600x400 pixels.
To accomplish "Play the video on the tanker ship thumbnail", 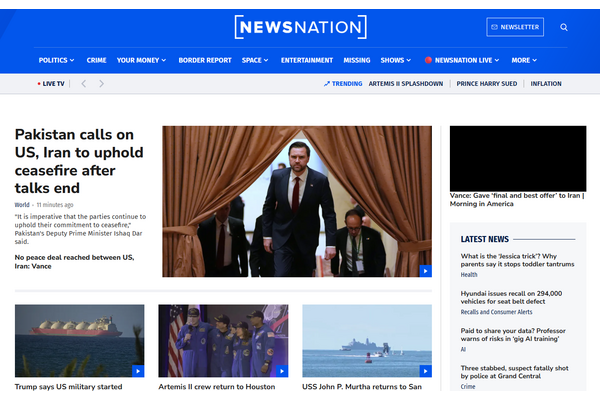I will point(138,371).
